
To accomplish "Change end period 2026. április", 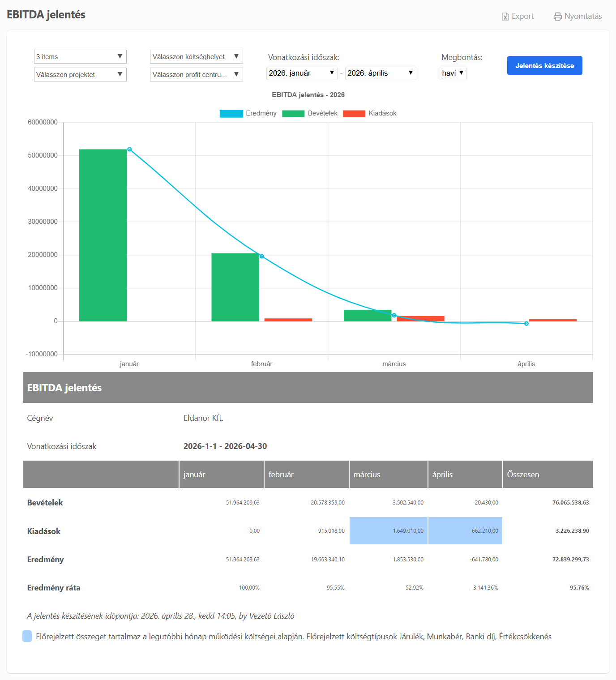I will [x=380, y=73].
